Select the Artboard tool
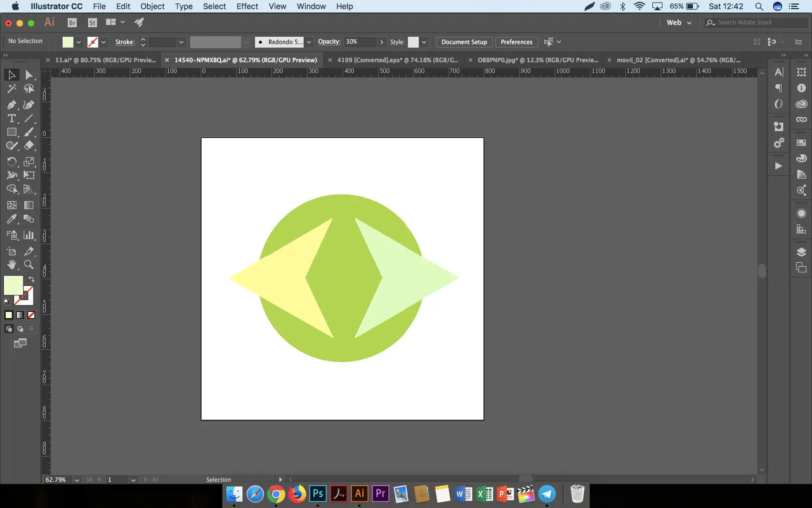812x508 pixels. point(11,251)
